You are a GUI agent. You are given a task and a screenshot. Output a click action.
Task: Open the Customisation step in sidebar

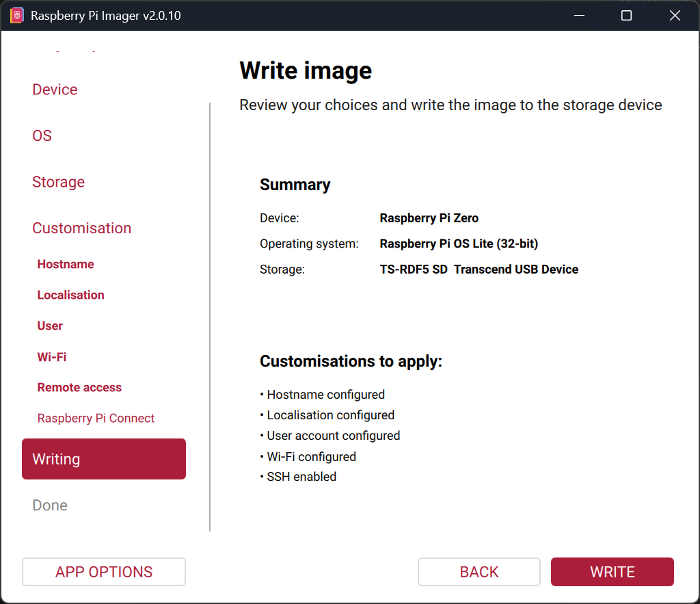[82, 228]
